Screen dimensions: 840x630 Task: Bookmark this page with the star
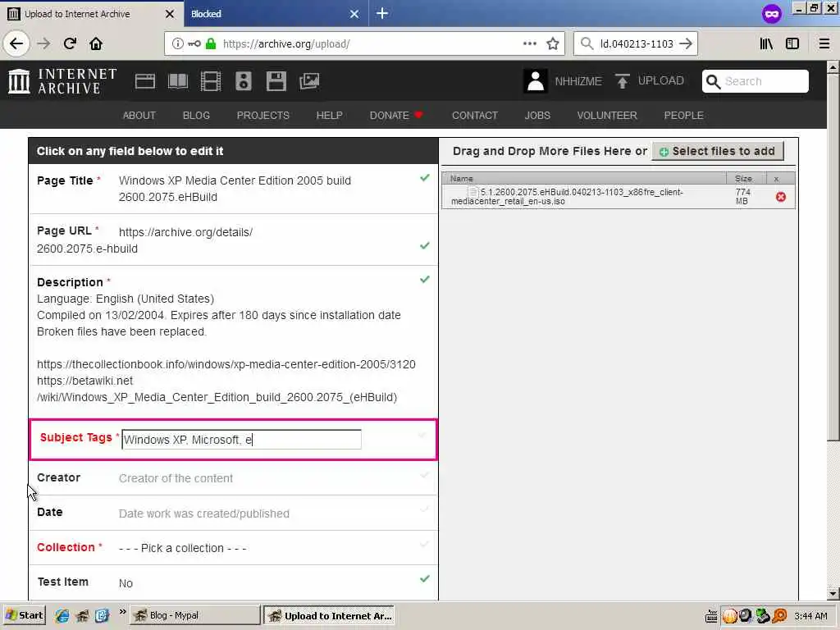point(553,44)
